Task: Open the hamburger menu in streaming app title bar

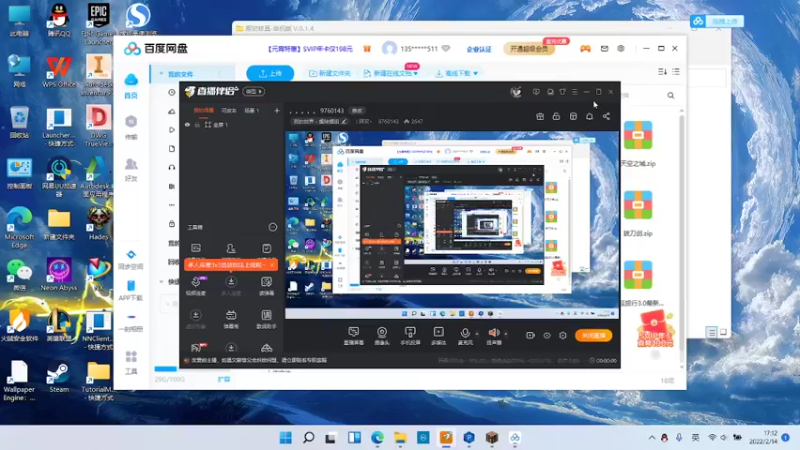Action: pos(574,92)
